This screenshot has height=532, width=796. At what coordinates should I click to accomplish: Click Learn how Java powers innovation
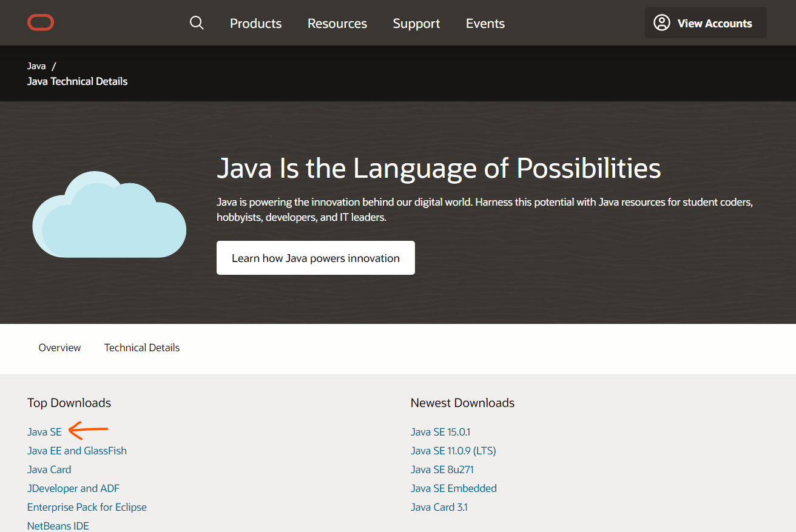click(315, 258)
